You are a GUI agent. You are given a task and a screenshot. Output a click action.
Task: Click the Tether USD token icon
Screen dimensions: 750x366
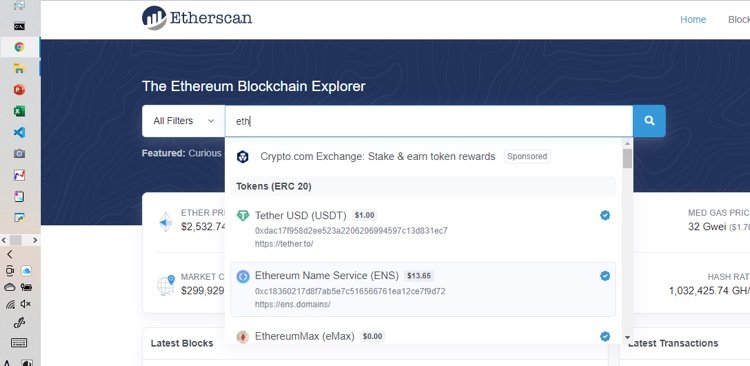pos(243,215)
